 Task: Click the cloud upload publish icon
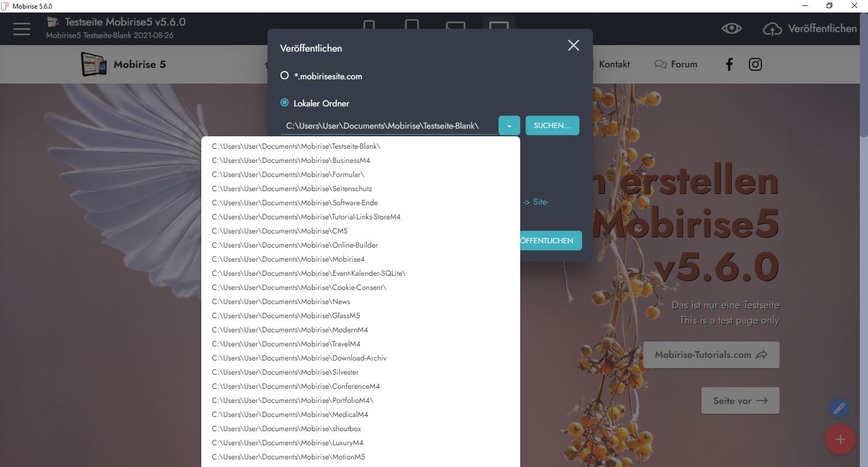[772, 29]
